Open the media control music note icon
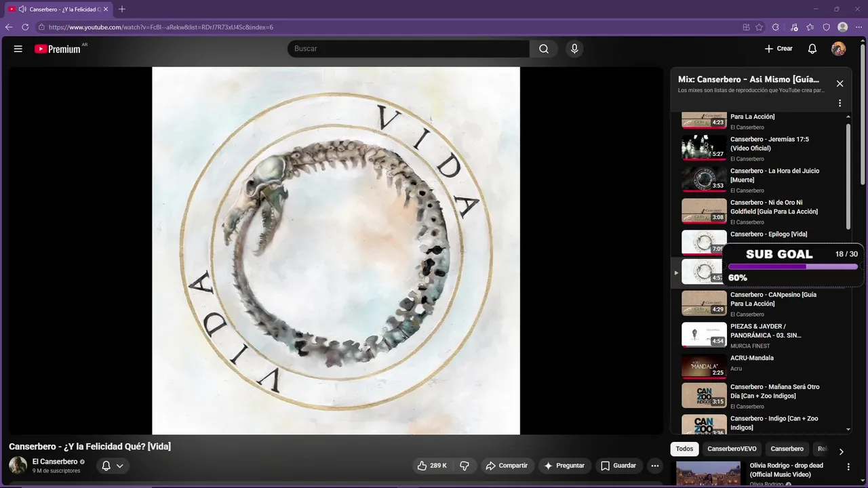The image size is (868, 488). (794, 27)
